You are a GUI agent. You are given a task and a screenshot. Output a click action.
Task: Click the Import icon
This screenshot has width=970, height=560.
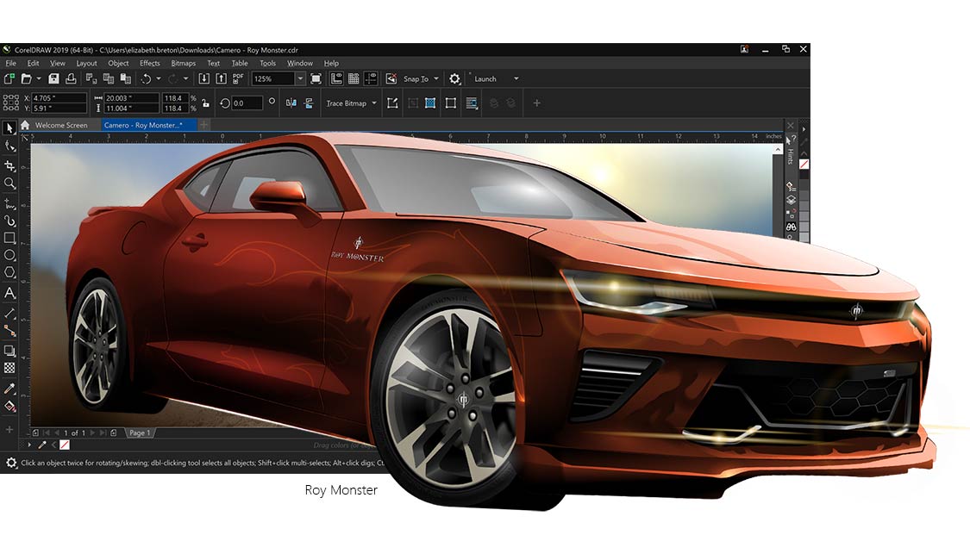pyautogui.click(x=203, y=79)
